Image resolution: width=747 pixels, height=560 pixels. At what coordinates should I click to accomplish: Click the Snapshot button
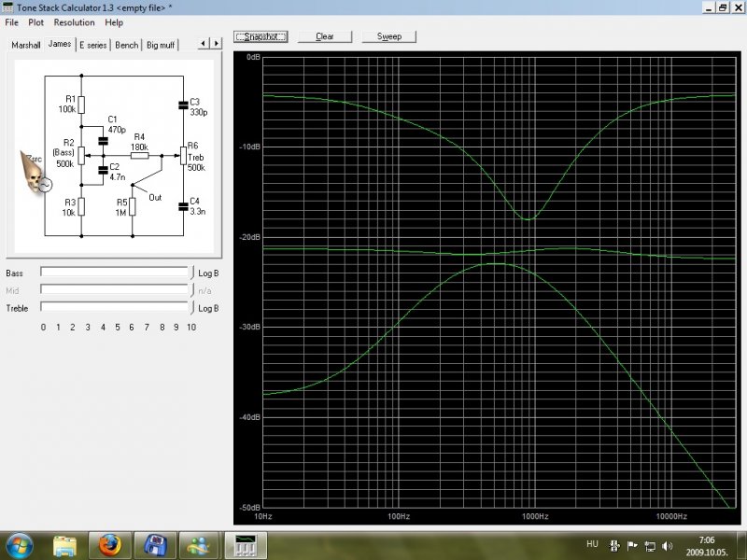pyautogui.click(x=261, y=36)
